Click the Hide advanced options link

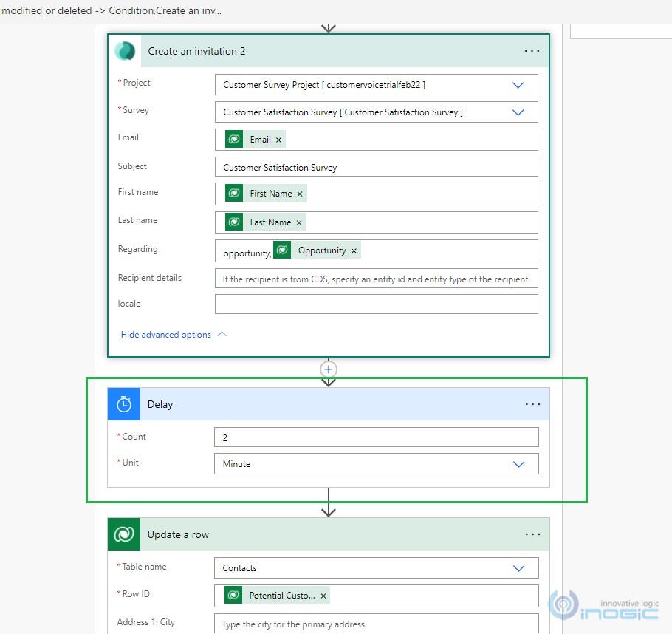pyautogui.click(x=166, y=335)
